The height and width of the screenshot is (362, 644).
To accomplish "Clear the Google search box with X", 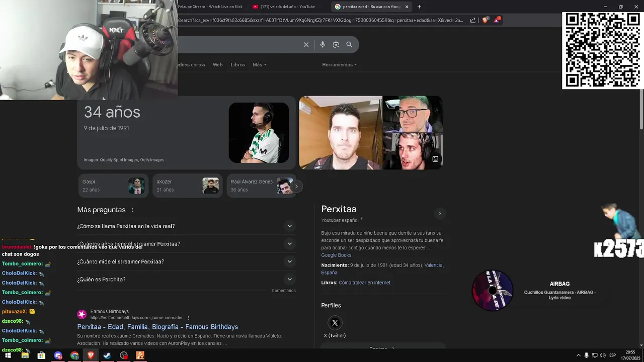I will 306,45.
